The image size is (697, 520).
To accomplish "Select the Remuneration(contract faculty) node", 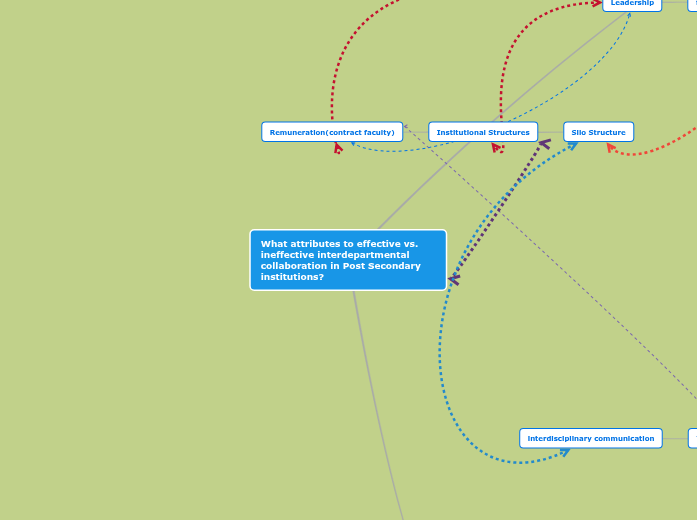I will tap(332, 132).
